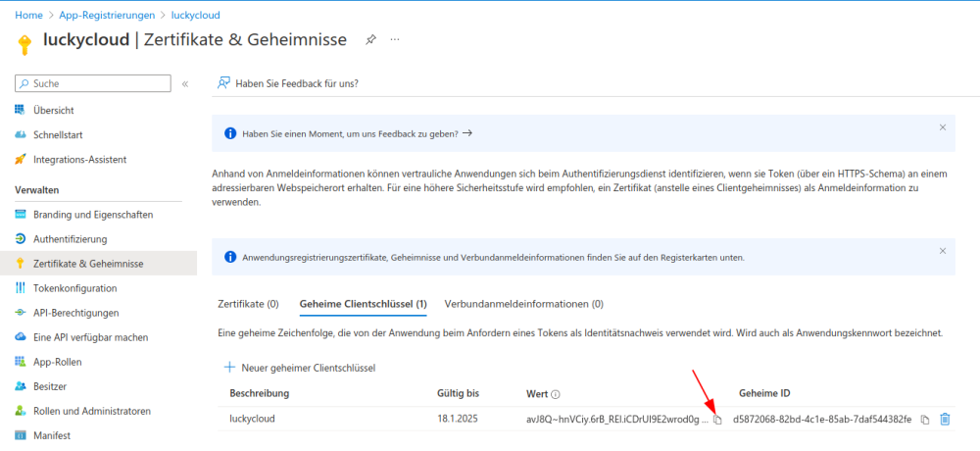This screenshot has width=980, height=451.
Task: Select Zertifikate & Geheimnisse sidebar item
Action: pos(98,264)
